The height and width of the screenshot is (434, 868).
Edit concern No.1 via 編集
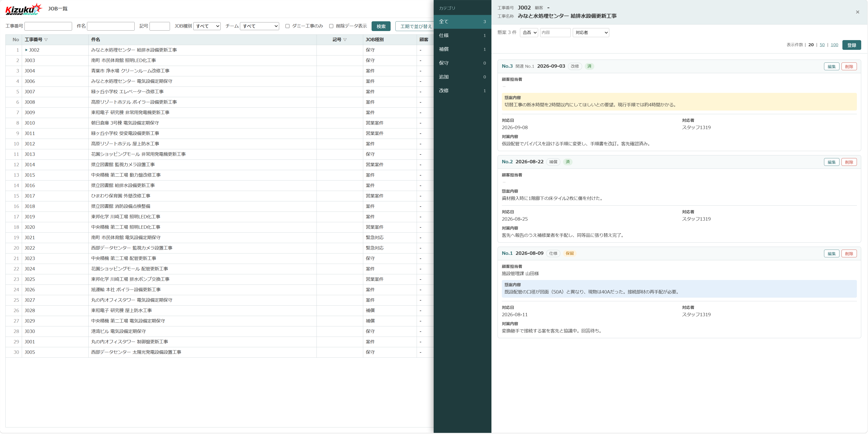[832, 254]
